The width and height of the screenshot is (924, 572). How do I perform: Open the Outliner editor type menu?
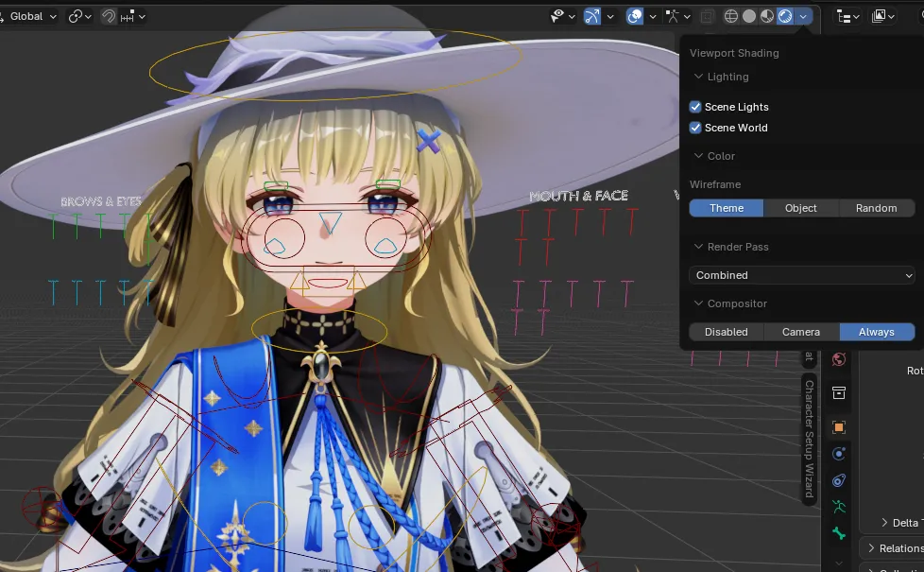(x=848, y=16)
